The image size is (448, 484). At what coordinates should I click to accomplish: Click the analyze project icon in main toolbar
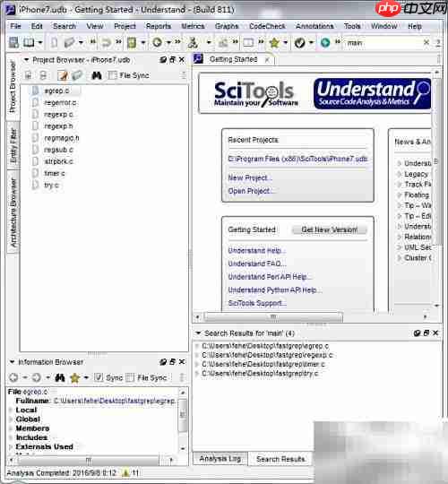point(193,43)
